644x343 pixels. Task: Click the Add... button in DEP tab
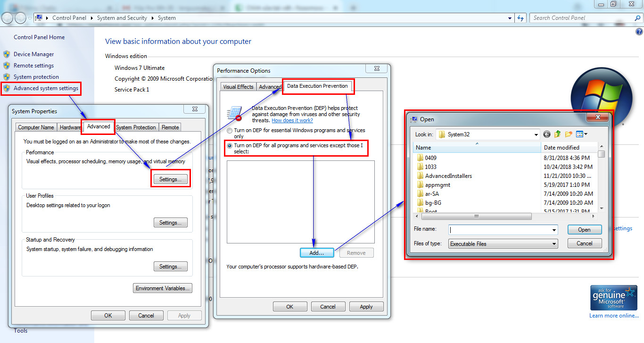pyautogui.click(x=317, y=253)
